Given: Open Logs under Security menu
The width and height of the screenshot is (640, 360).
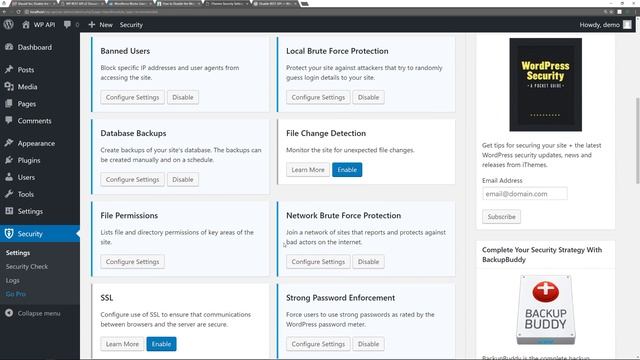Looking at the screenshot, I should point(13,280).
